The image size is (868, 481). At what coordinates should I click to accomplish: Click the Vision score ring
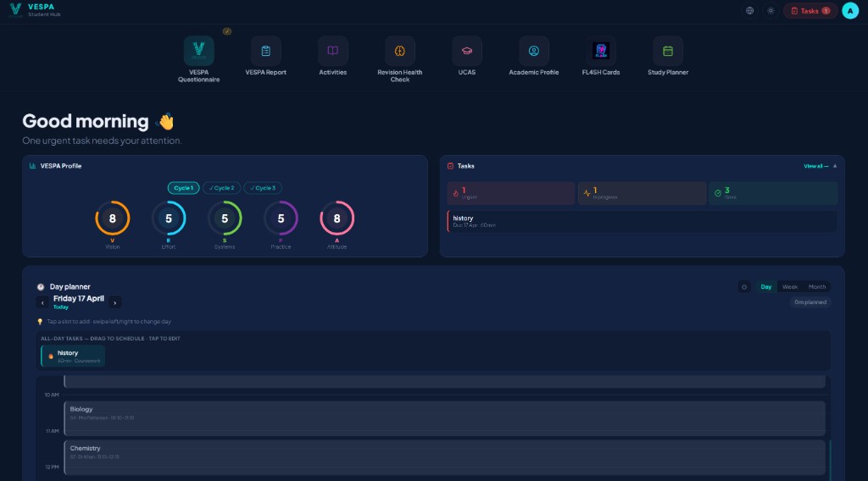(x=113, y=218)
